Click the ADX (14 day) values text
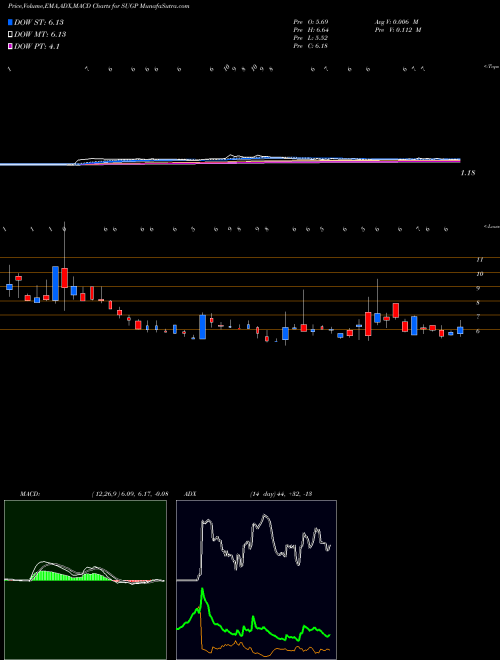500x660 pixels. click(x=281, y=493)
